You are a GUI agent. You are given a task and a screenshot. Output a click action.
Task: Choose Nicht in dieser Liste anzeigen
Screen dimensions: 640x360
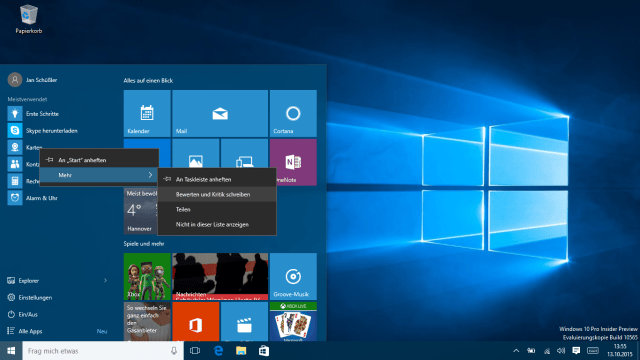(x=217, y=224)
